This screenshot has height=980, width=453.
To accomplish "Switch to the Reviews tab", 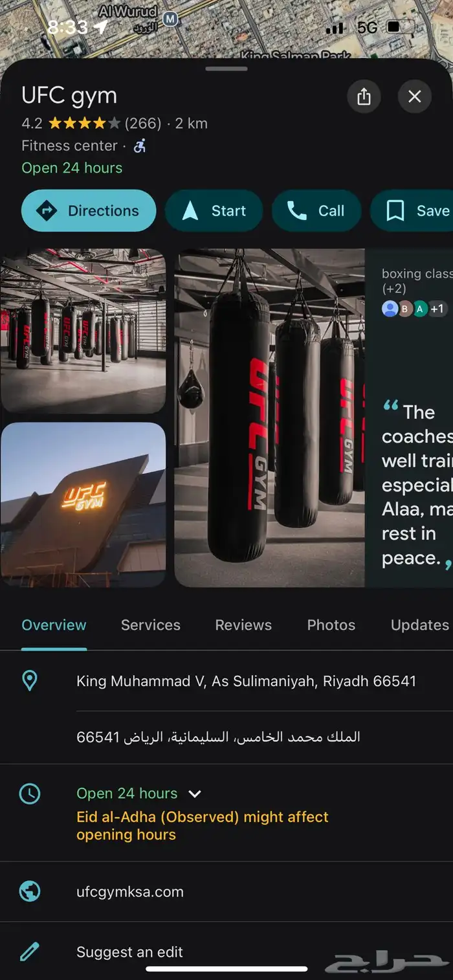I will 243,625.
